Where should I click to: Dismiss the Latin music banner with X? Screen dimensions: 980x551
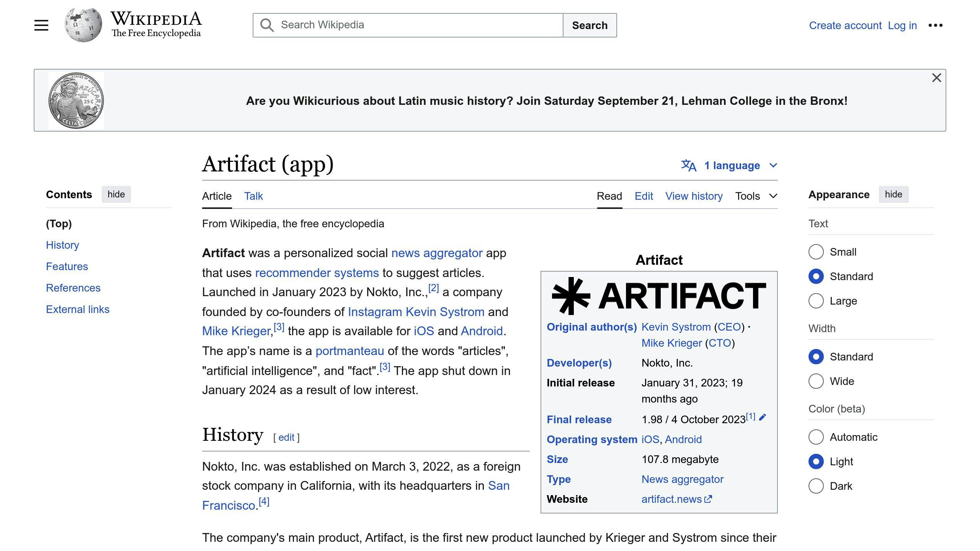(x=936, y=78)
